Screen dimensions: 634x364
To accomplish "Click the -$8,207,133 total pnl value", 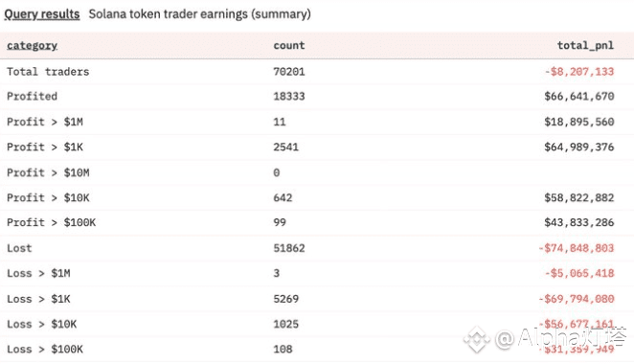I will point(579,72).
